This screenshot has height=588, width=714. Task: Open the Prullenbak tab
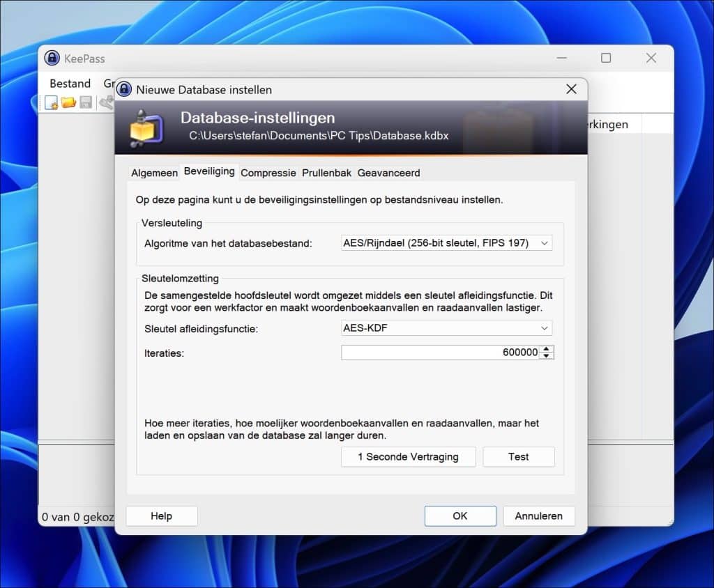coord(326,172)
